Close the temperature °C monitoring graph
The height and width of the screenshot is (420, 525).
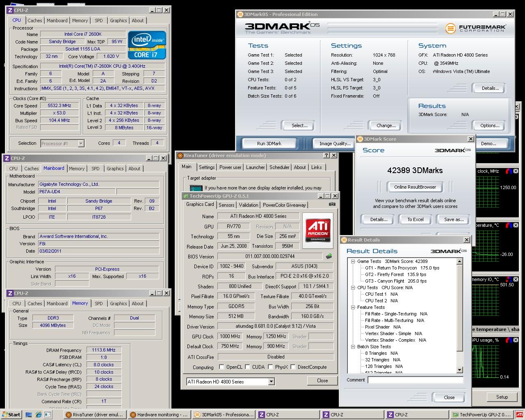[x=516, y=225]
